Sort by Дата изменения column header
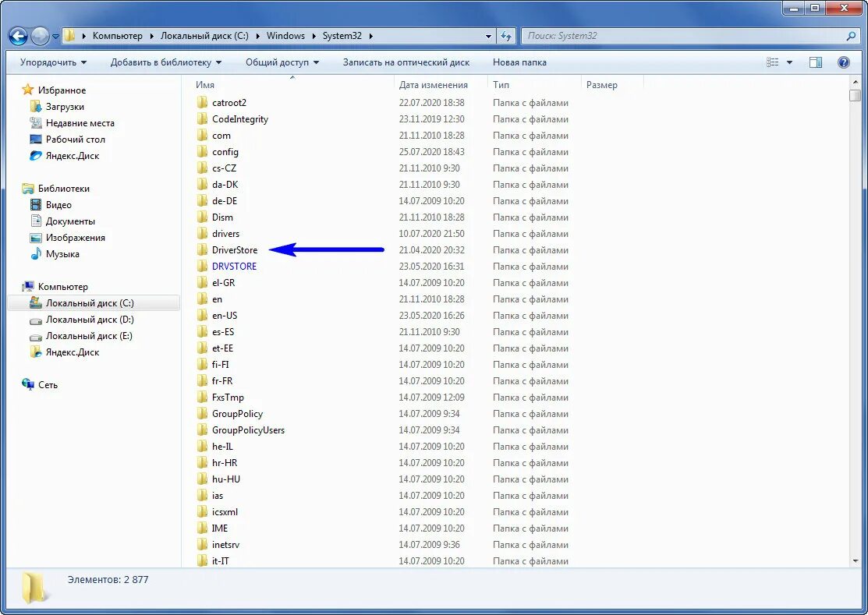 point(434,85)
